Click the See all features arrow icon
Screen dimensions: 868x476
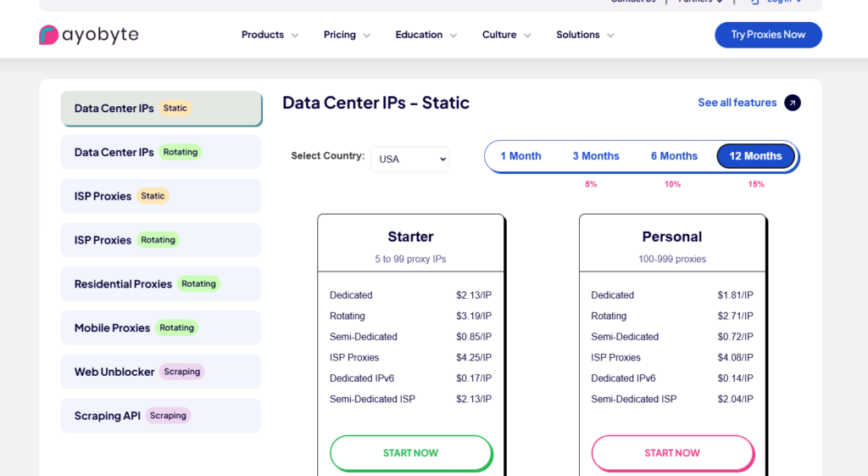(793, 103)
